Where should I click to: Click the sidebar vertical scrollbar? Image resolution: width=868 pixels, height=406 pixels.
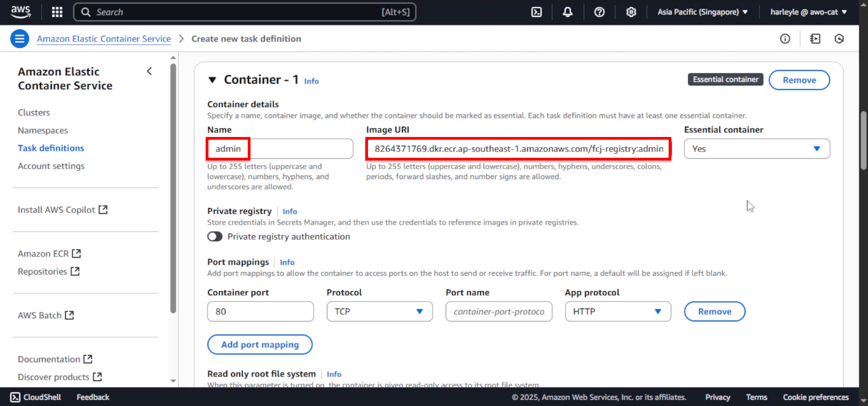(173, 188)
